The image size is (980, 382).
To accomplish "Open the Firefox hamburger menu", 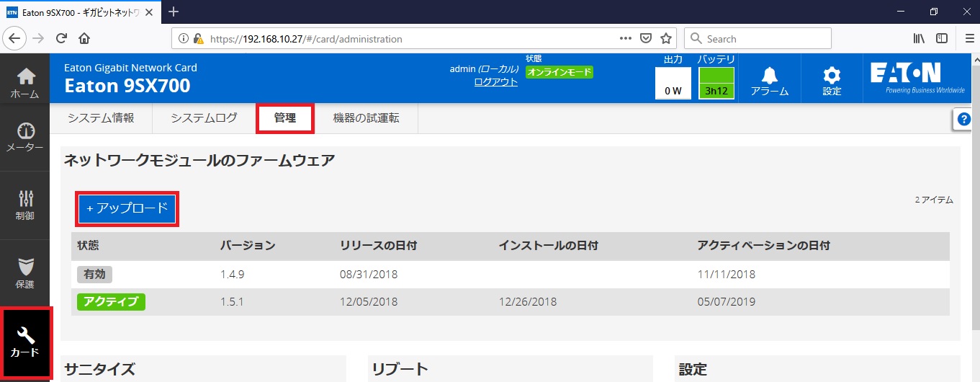I will coord(969,38).
